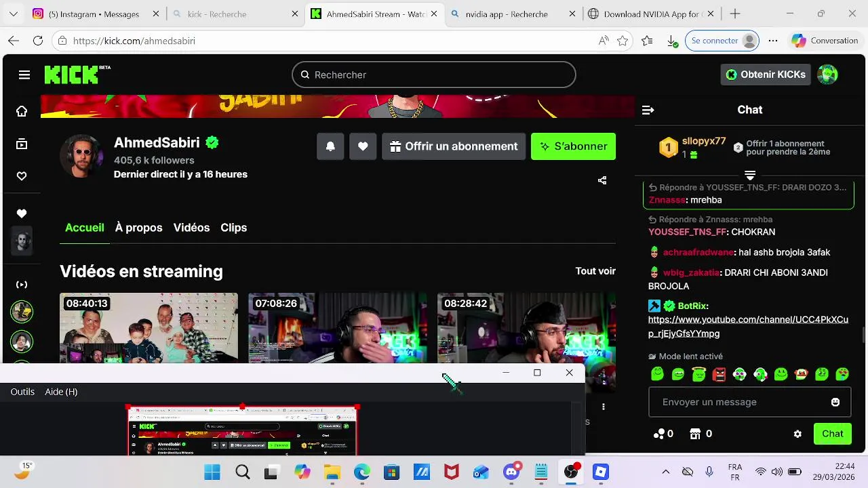
Task: Open a new browser tab
Action: tap(735, 14)
